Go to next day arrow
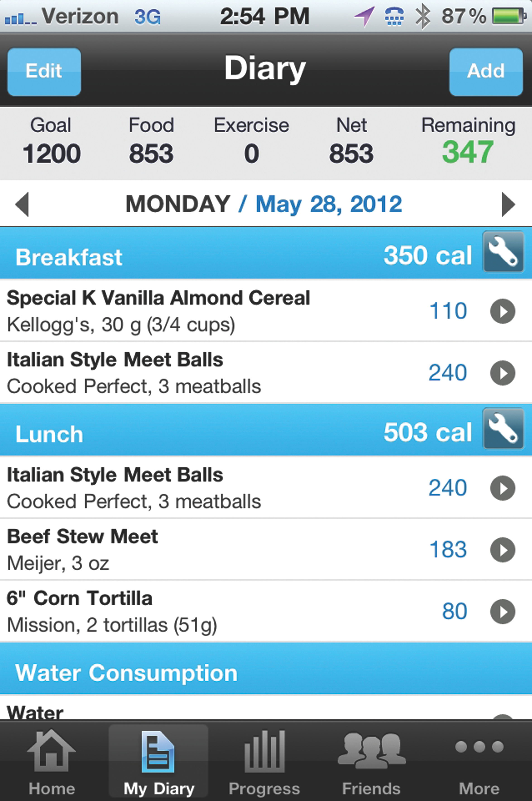532x801 pixels. coord(508,204)
